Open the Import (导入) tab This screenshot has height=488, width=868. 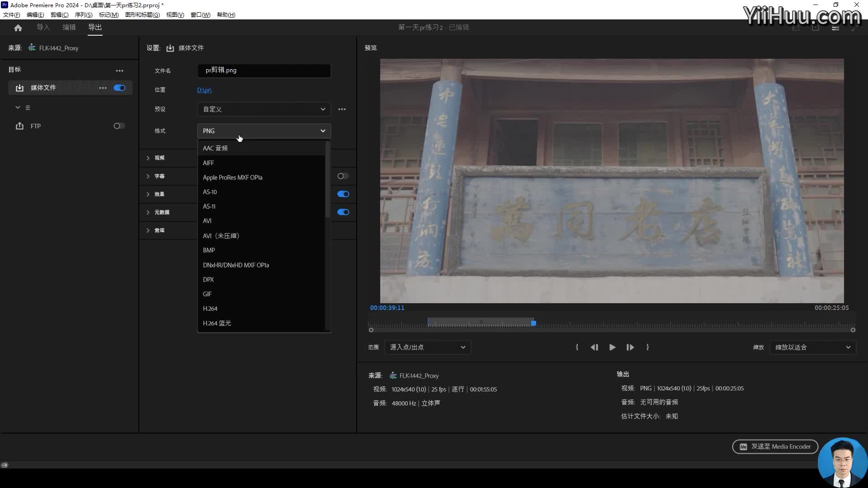(x=43, y=28)
